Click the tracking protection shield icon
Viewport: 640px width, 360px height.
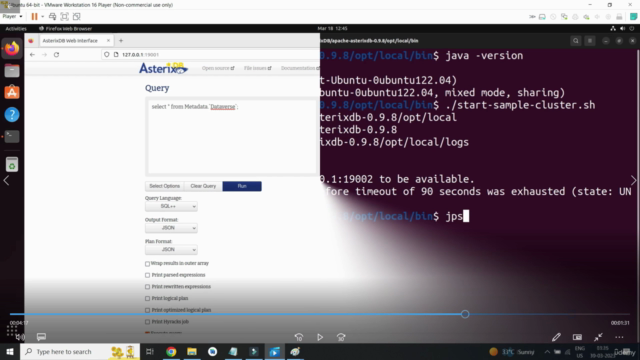[107, 55]
